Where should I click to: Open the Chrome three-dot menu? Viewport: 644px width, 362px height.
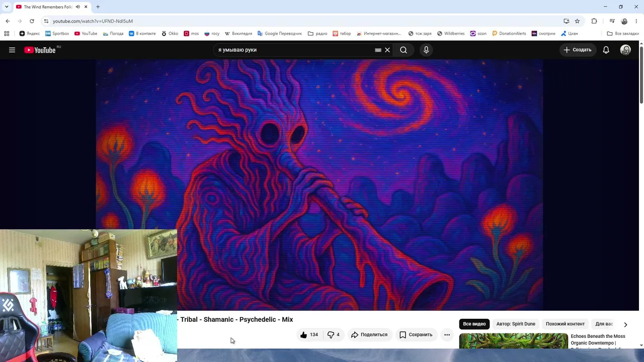[636, 21]
